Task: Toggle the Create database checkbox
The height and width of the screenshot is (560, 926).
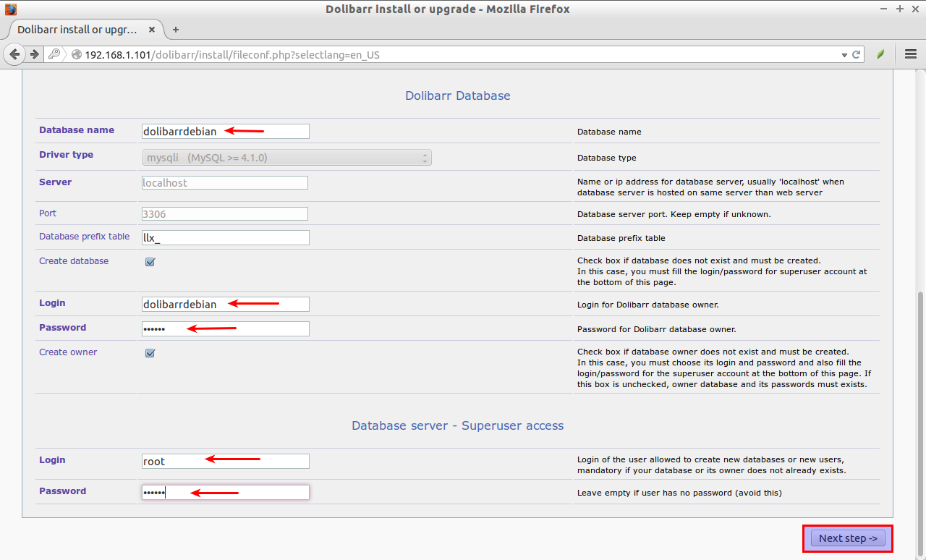Action: tap(150, 262)
